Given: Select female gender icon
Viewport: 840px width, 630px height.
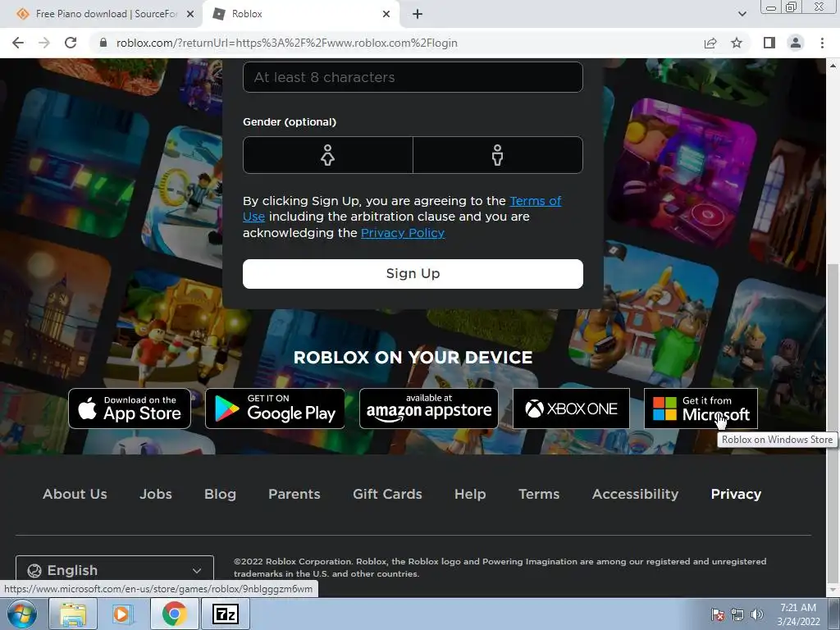Looking at the screenshot, I should [328, 155].
